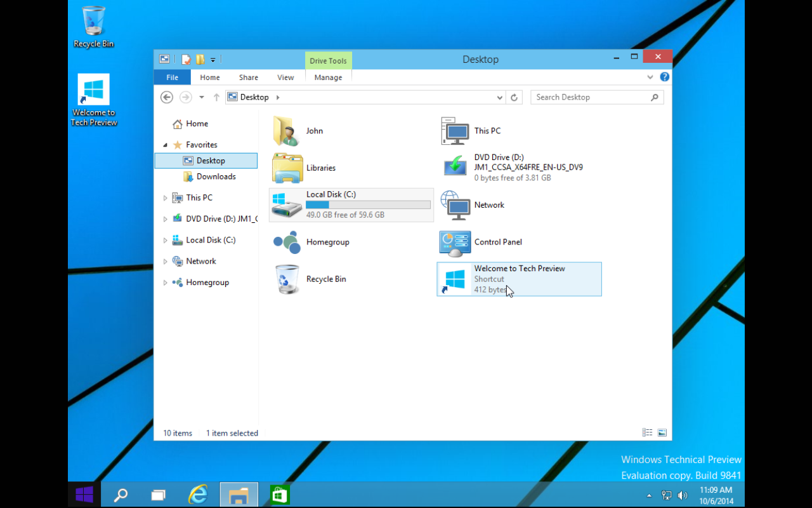
Task: Open the Recycle Bin icon in file list
Action: [x=287, y=279]
